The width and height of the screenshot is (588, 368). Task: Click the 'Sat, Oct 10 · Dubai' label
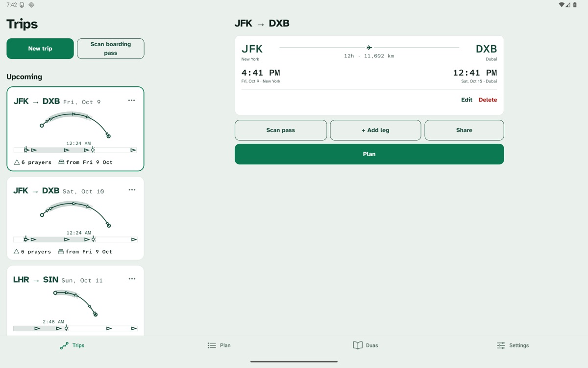(x=479, y=81)
